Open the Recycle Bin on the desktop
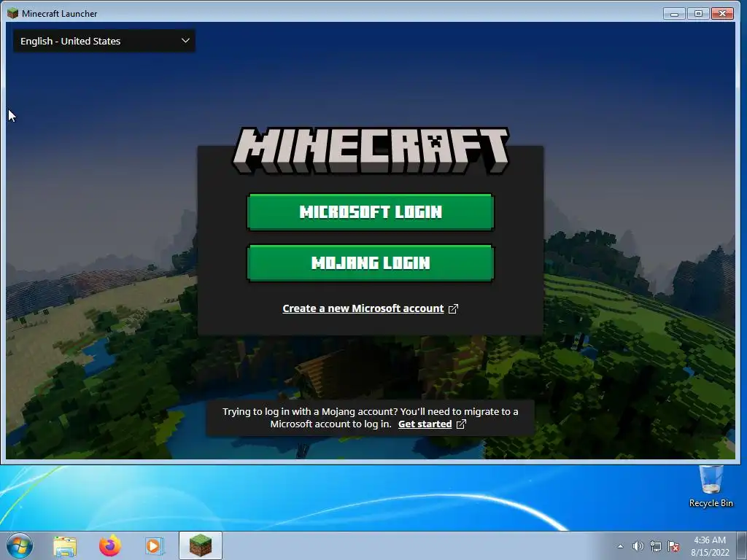The height and width of the screenshot is (560, 747). [x=711, y=486]
